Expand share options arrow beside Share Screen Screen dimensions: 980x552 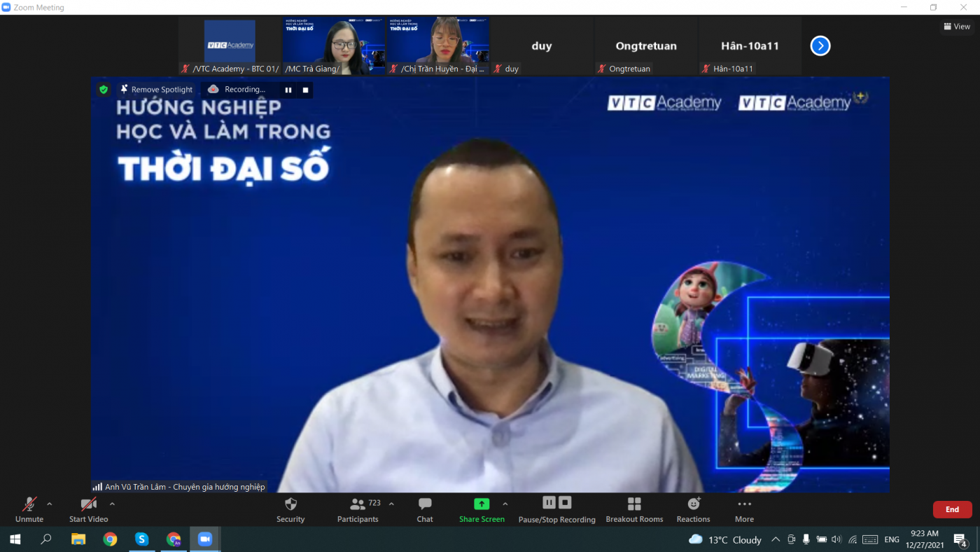coord(505,504)
